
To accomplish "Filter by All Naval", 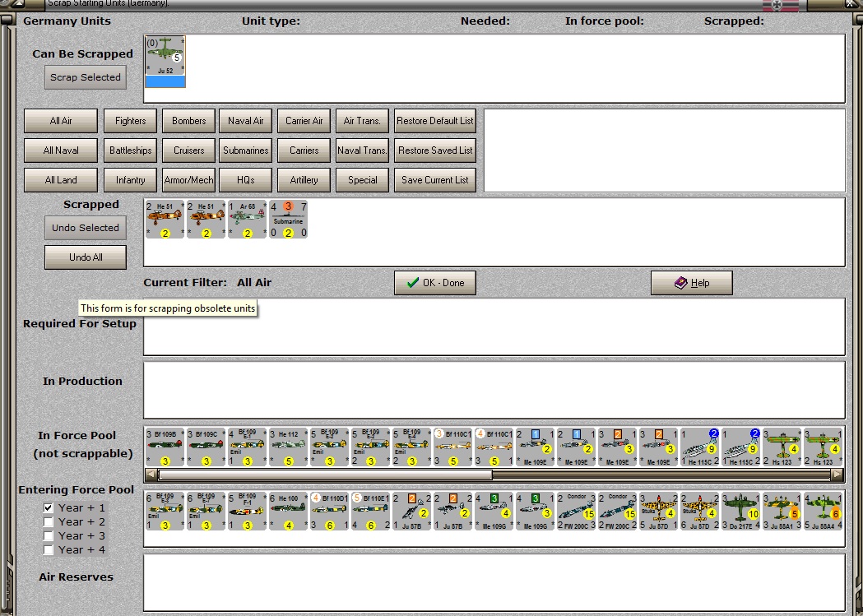I will click(61, 151).
